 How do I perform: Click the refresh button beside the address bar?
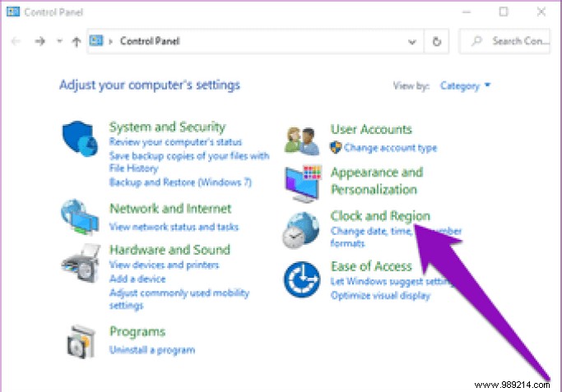click(437, 42)
